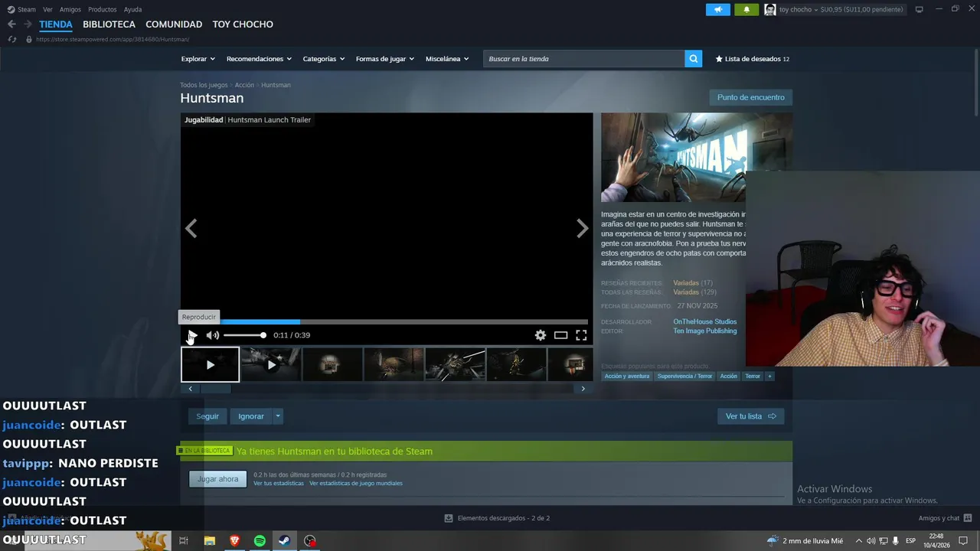Open the TOY CHOCHO profile tab

pyautogui.click(x=243, y=24)
